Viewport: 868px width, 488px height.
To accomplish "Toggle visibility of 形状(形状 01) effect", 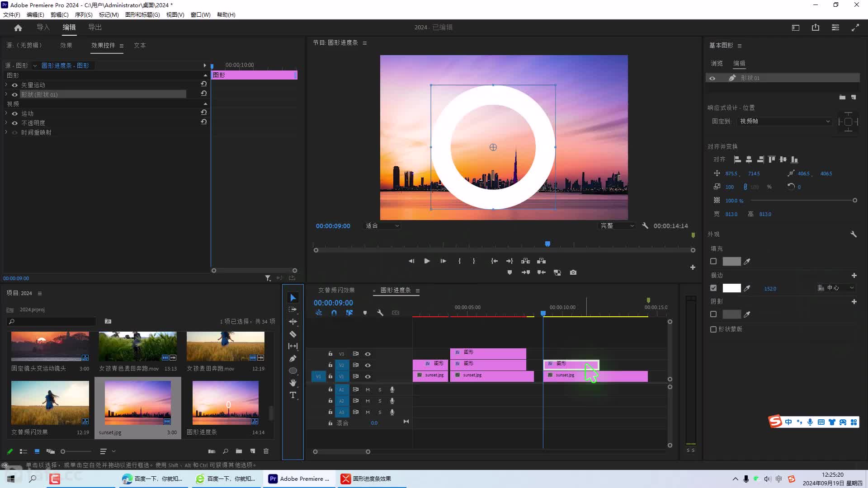I will point(15,94).
